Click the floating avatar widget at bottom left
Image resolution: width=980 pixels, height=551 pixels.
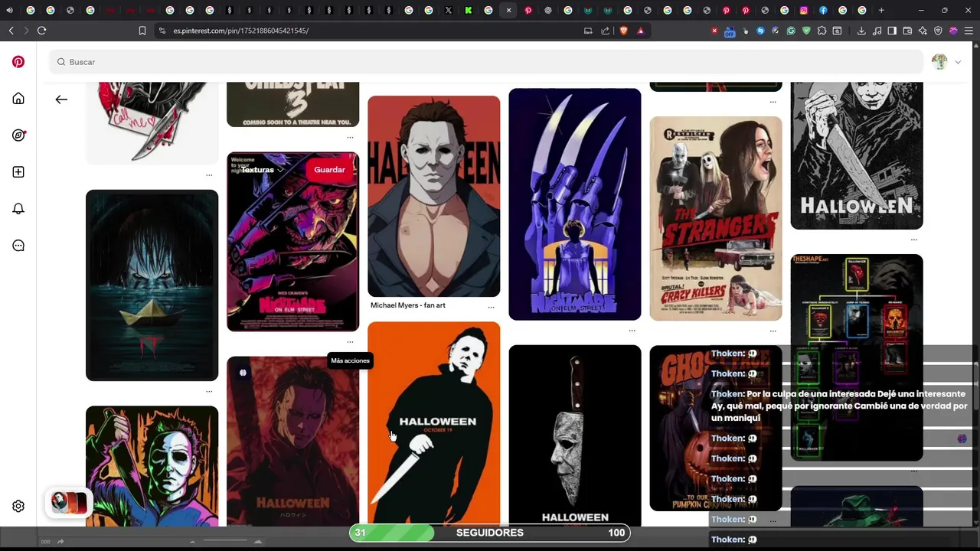tap(69, 502)
